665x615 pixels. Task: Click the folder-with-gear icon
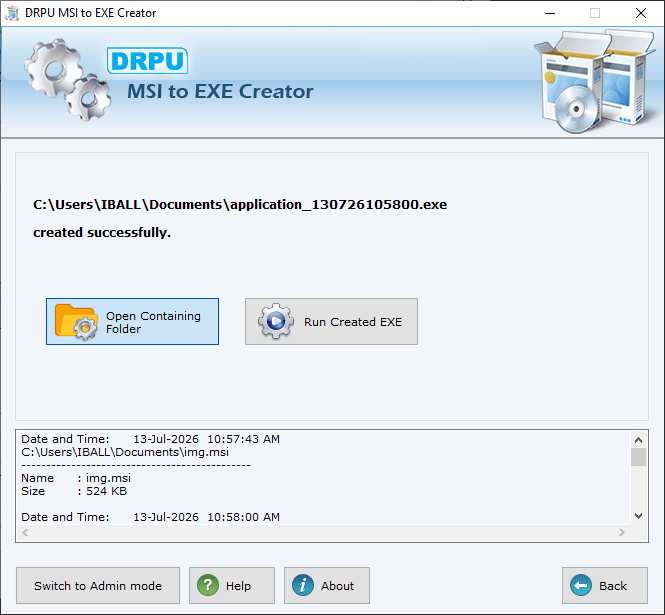[76, 322]
